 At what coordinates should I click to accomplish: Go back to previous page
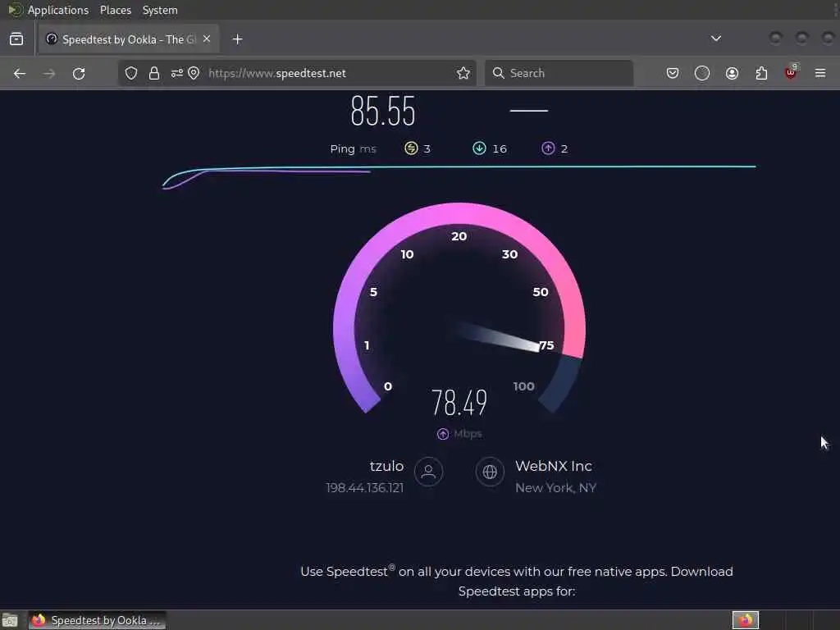pos(20,73)
